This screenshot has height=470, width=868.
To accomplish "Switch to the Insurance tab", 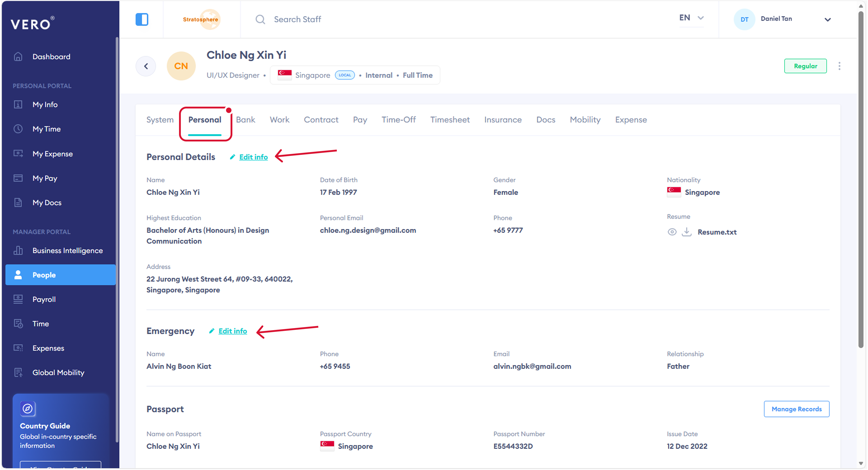I will pyautogui.click(x=503, y=120).
